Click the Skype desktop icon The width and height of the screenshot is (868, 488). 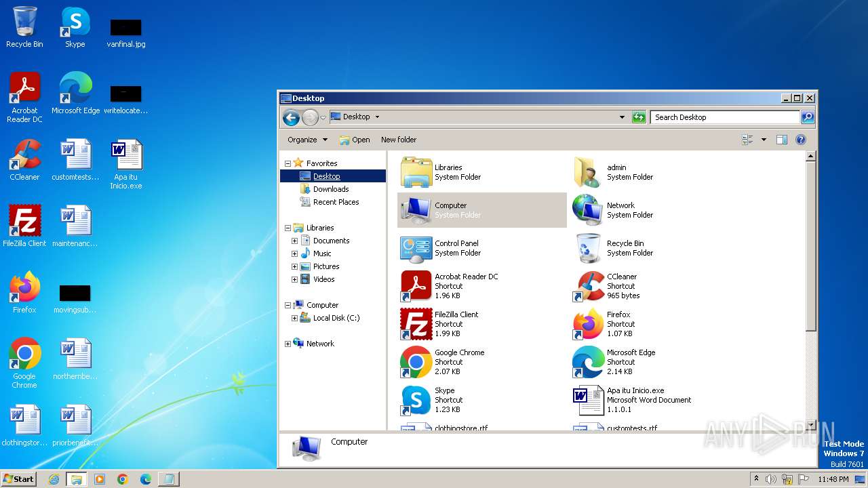pos(75,27)
